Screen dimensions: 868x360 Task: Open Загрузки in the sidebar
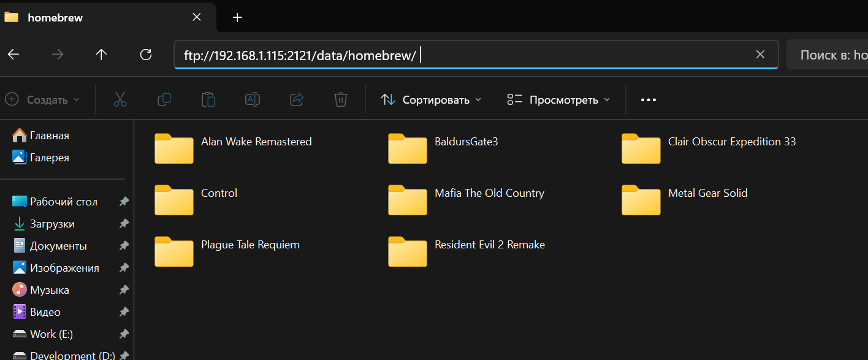click(44, 224)
